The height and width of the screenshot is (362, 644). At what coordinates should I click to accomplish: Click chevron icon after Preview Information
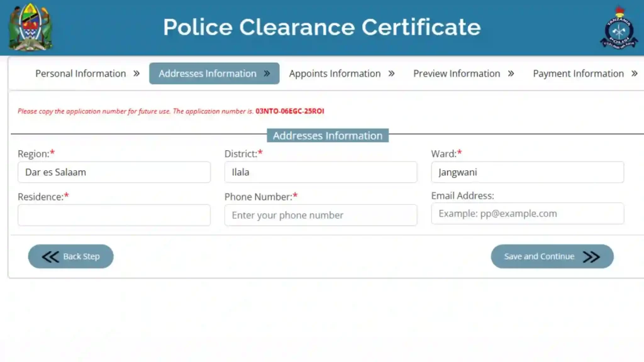(511, 74)
